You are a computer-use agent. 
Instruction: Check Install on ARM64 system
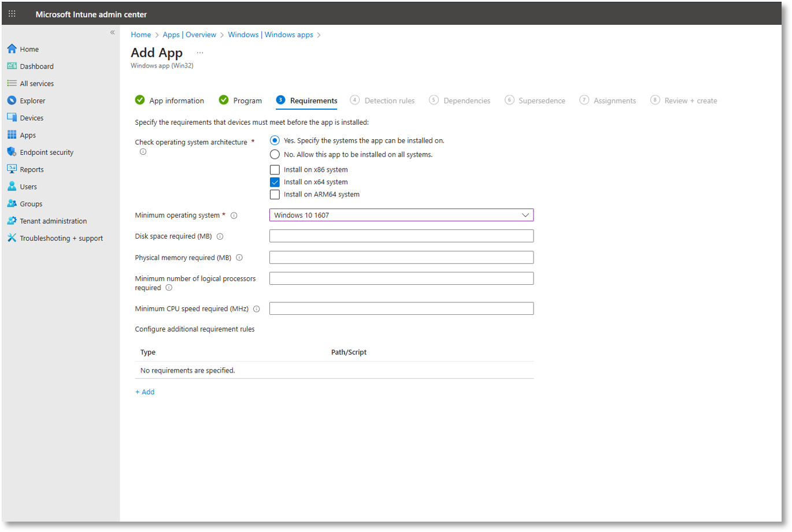(275, 195)
